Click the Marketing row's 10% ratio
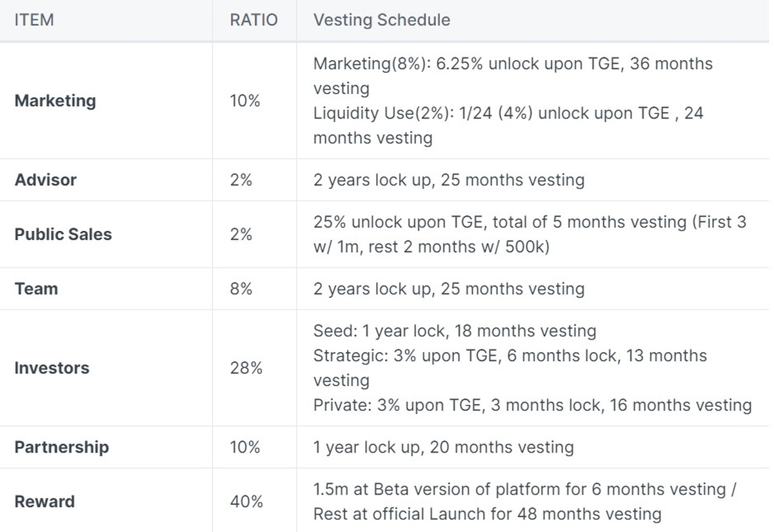The width and height of the screenshot is (774, 532). 245,101
